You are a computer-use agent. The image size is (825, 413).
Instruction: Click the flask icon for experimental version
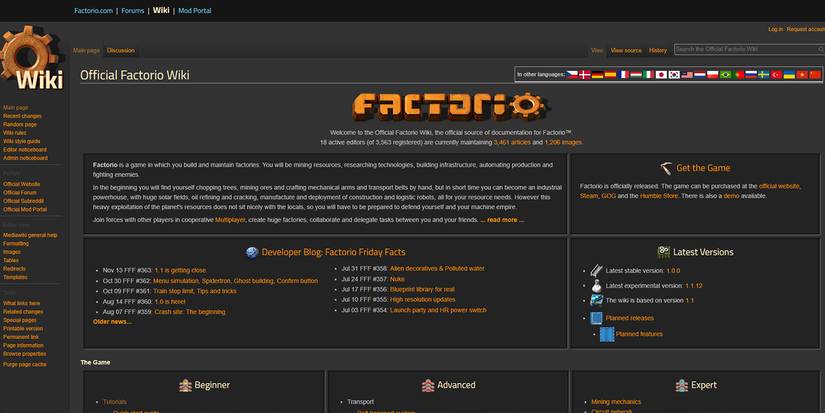tap(596, 285)
